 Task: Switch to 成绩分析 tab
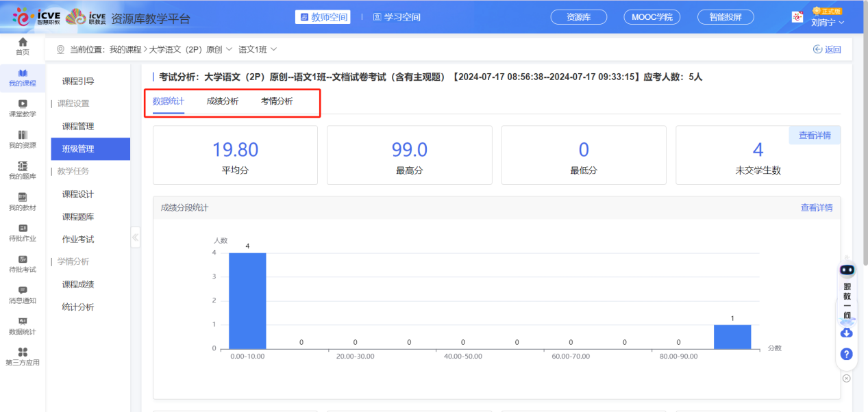(x=223, y=101)
